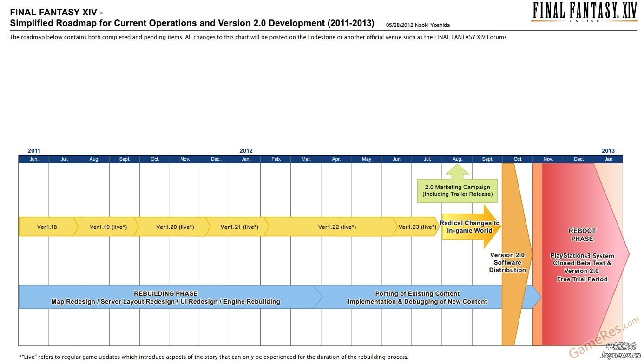Click the Jan. month header under 2012
This screenshot has width=644, height=363.
tap(246, 159)
